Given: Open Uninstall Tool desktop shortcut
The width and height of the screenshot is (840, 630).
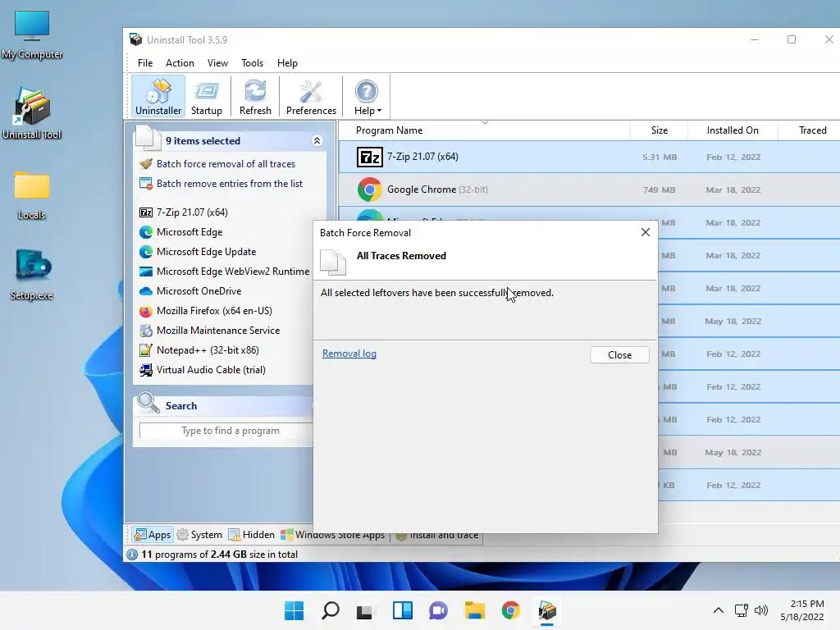Looking at the screenshot, I should click(x=32, y=113).
